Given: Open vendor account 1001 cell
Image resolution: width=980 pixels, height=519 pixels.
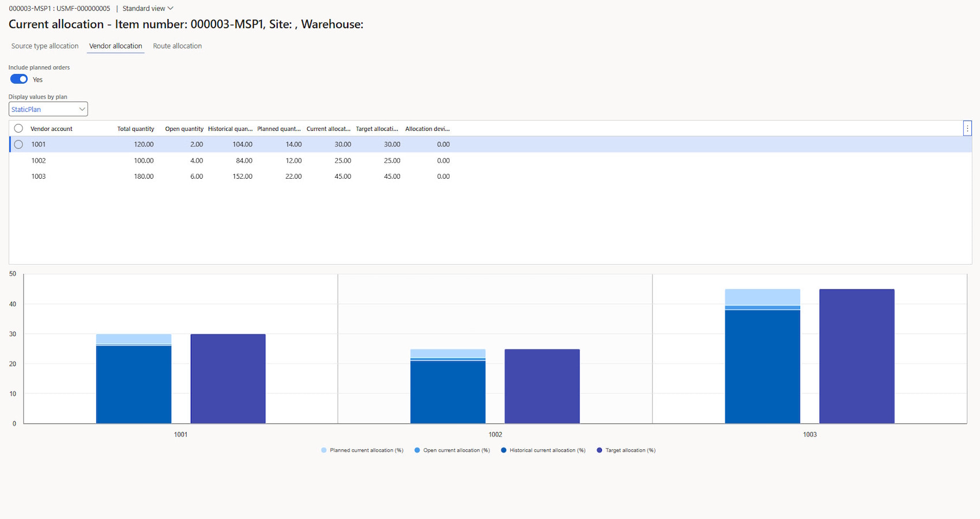Looking at the screenshot, I should click(x=39, y=145).
